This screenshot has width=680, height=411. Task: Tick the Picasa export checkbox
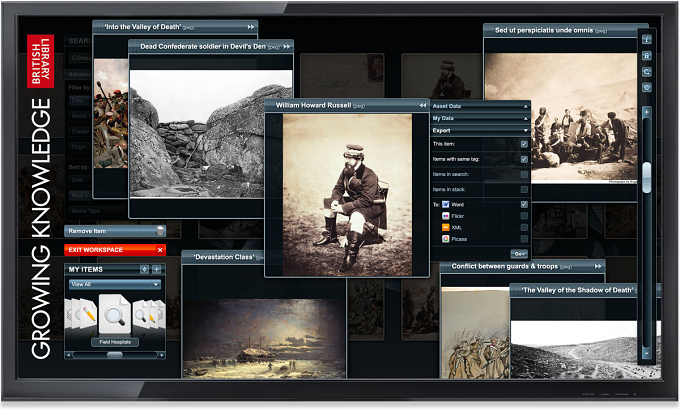point(524,239)
